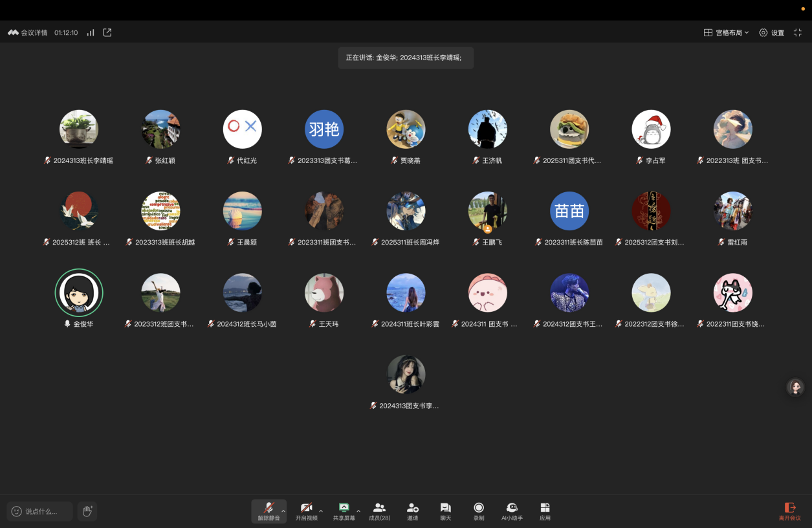Click the network signal strength icon

point(91,32)
